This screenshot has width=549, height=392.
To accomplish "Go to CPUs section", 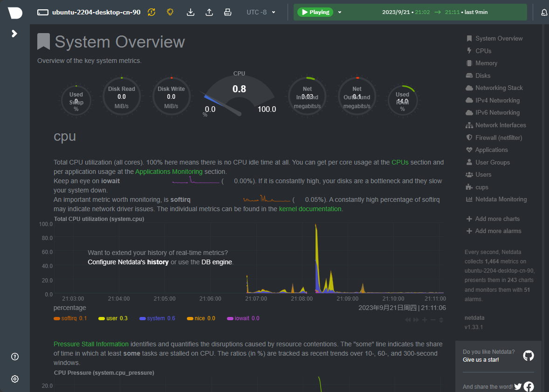I will pyautogui.click(x=479, y=51).
